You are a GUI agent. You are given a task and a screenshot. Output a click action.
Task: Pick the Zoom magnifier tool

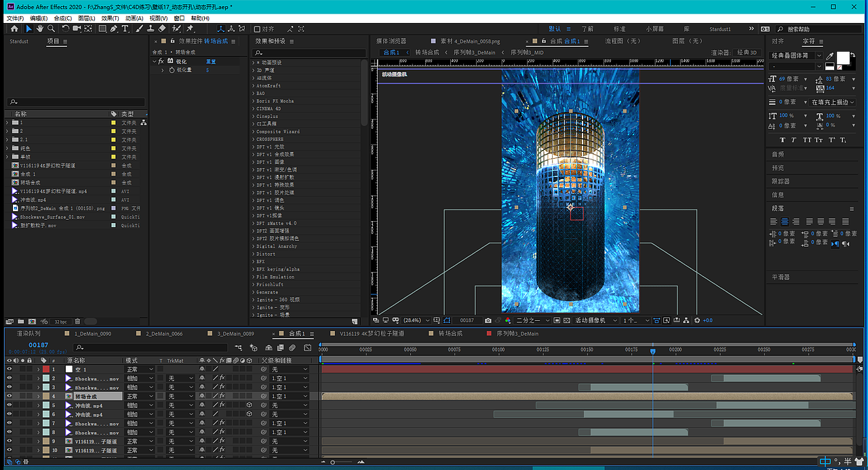[x=51, y=29]
